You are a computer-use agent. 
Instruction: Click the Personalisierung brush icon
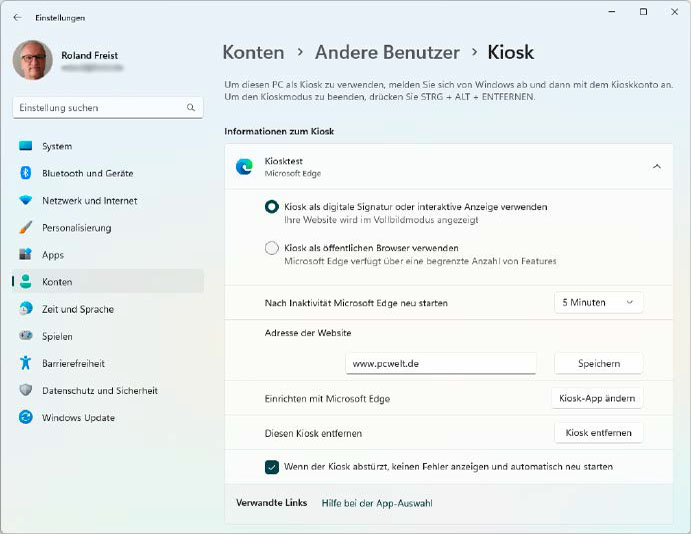coord(26,227)
